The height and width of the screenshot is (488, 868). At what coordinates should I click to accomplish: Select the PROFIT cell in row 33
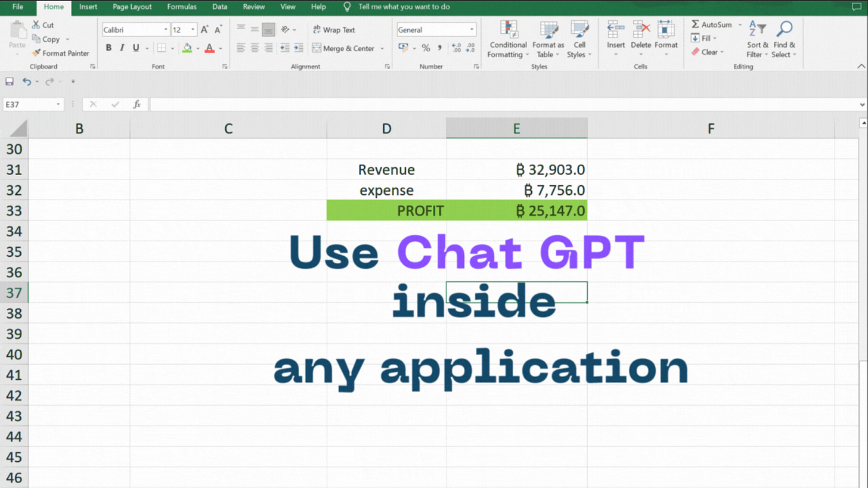pos(386,210)
